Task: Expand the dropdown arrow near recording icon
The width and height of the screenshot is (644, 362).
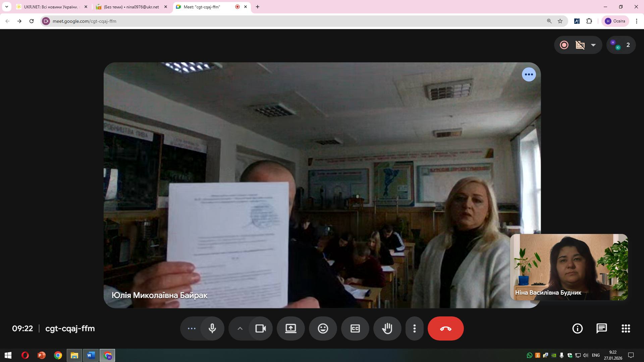Action: click(593, 45)
